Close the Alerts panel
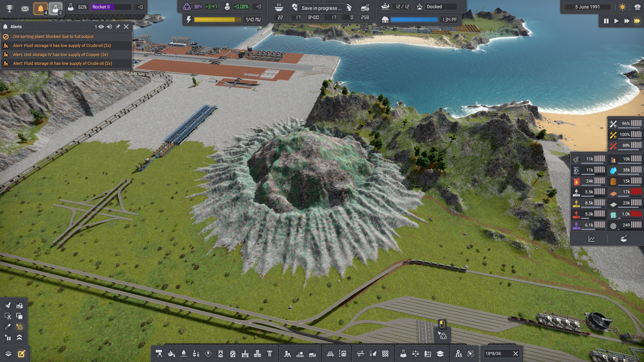 pos(126,27)
